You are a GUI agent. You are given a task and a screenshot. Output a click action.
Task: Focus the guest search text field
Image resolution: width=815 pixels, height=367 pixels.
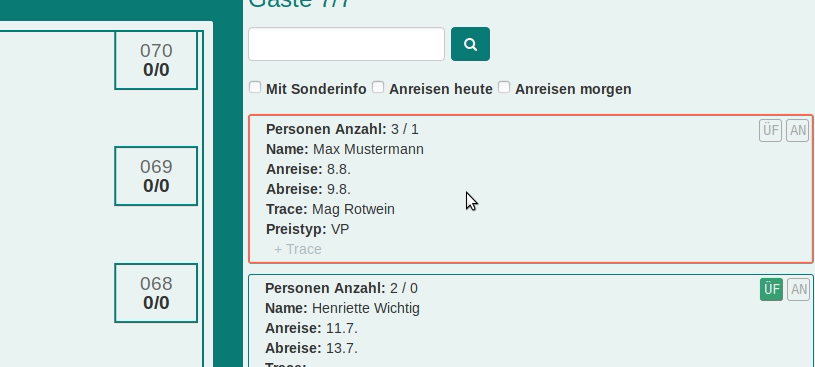[x=346, y=44]
